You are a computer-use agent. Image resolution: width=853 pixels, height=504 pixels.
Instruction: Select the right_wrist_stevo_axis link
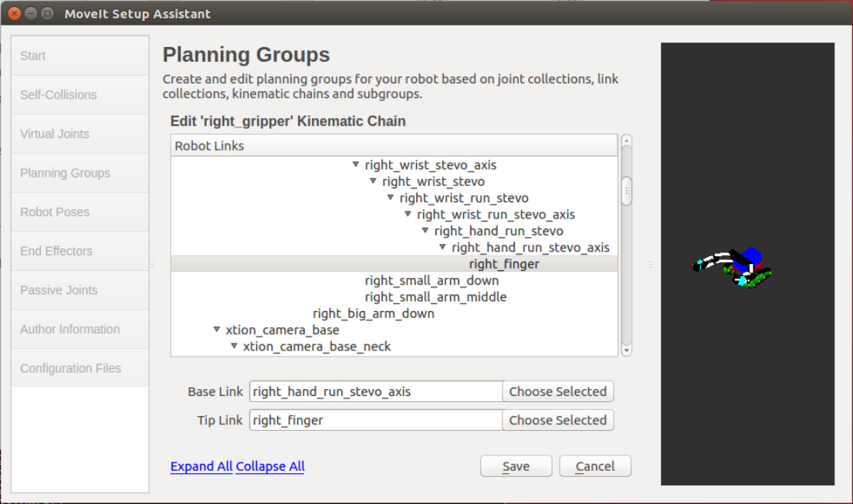[431, 164]
